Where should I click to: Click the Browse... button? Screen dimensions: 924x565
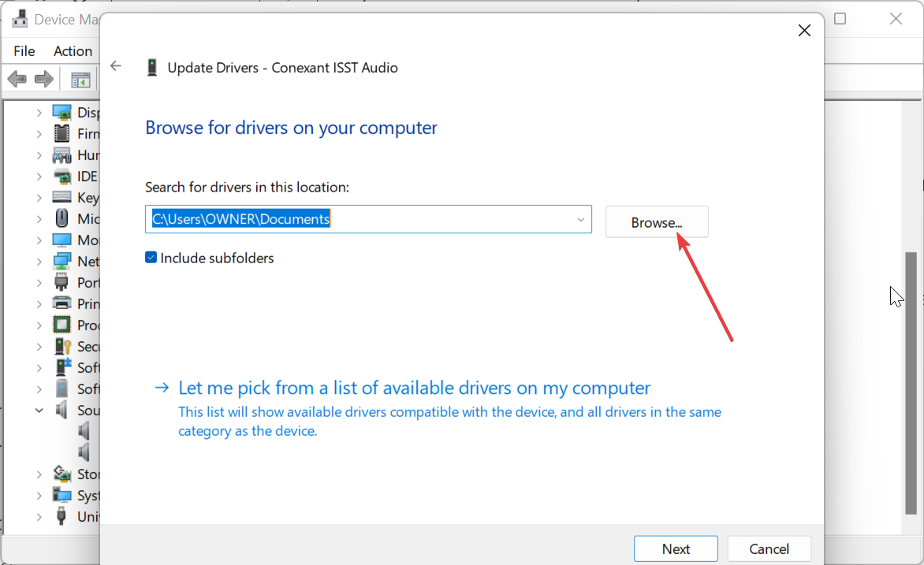657,222
